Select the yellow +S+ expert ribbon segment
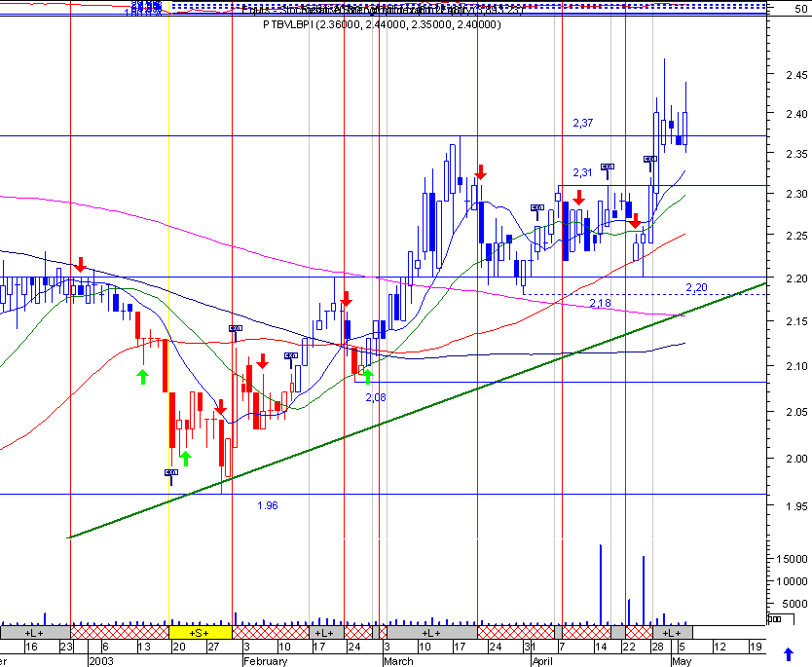Screen dimensions: 812x667 [200, 633]
